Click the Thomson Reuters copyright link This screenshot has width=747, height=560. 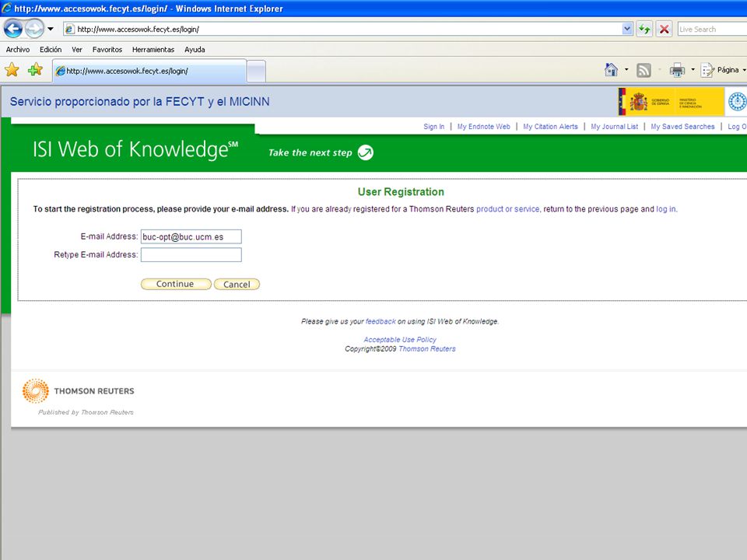(x=427, y=348)
